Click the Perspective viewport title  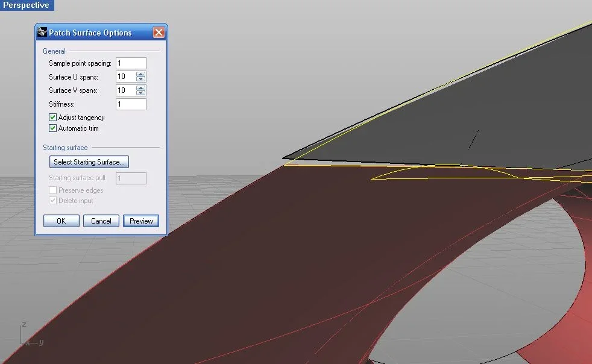point(27,5)
